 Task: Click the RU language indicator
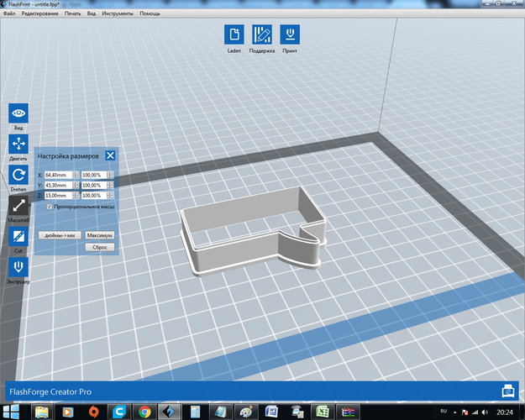tap(444, 411)
